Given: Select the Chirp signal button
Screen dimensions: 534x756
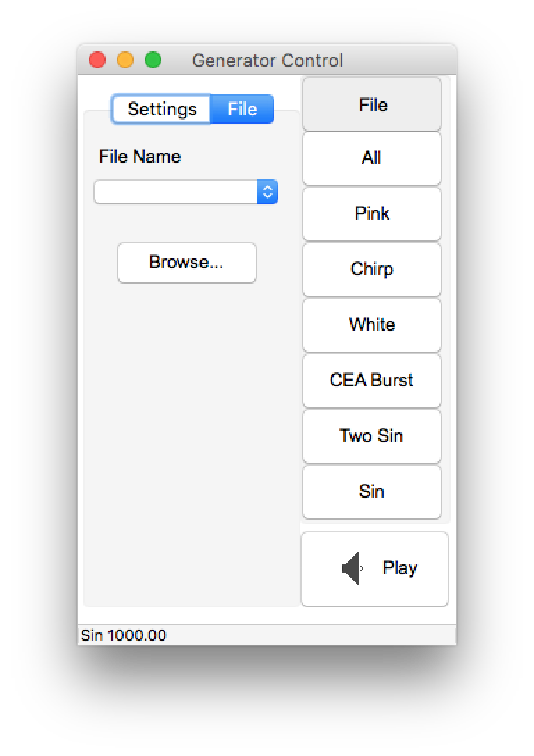Looking at the screenshot, I should [372, 270].
